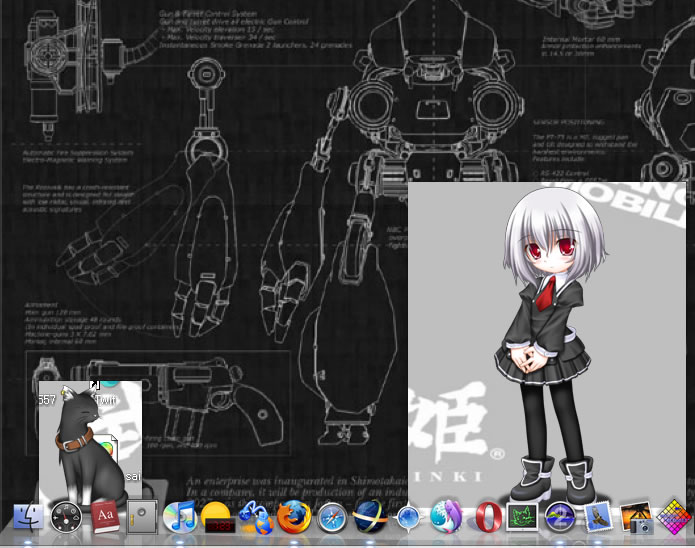Click the silver-haired anime girl image

[552, 346]
